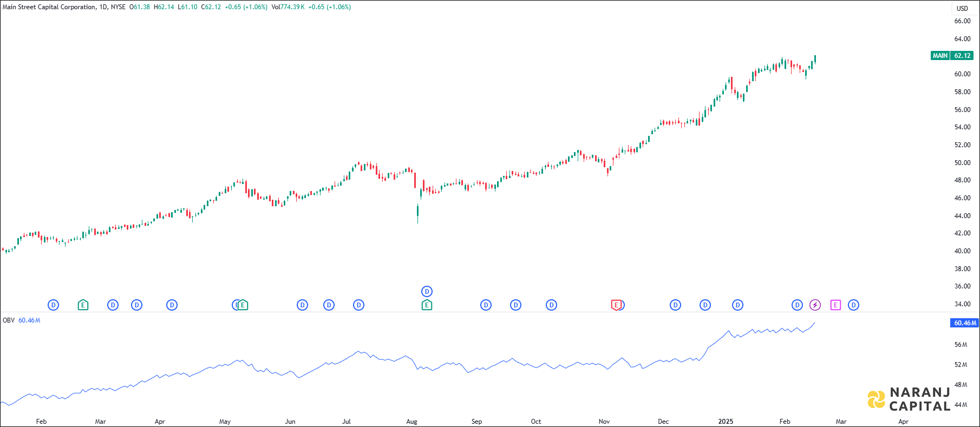Click the dividend marker in early June
This screenshot has height=427, width=980.
coord(302,305)
